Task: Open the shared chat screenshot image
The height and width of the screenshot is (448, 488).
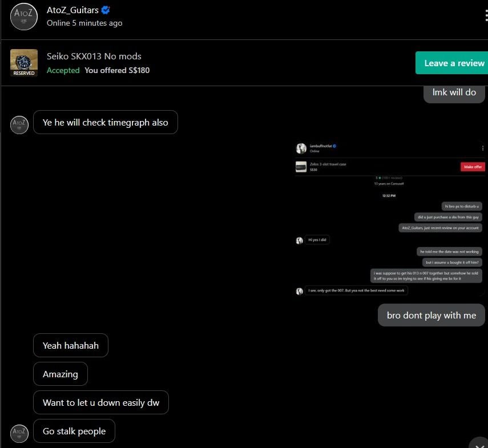Action: [x=390, y=219]
